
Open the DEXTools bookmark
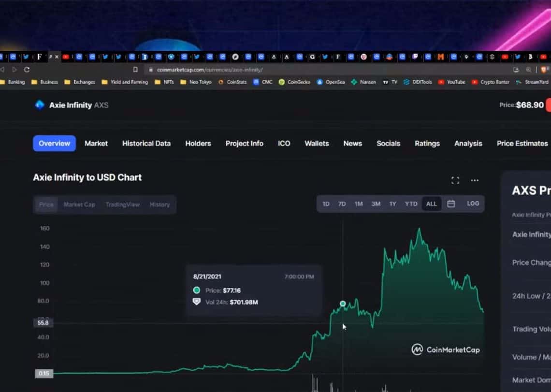point(418,82)
